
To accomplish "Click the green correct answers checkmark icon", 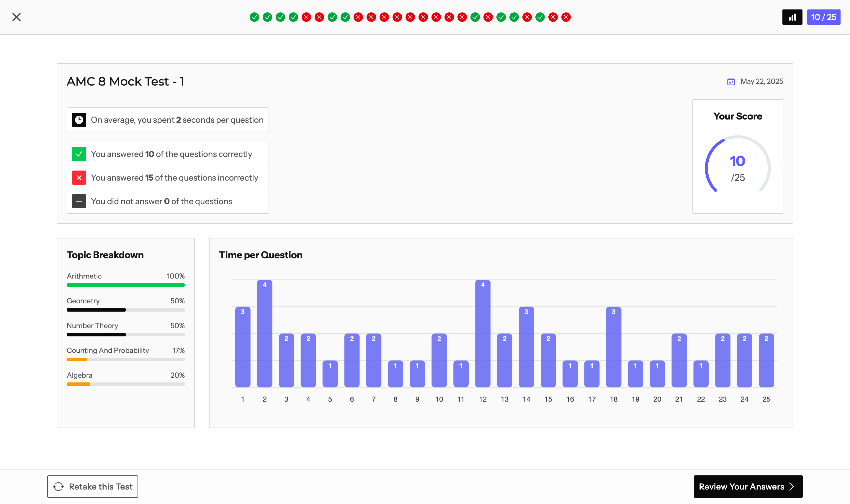I will pos(79,154).
